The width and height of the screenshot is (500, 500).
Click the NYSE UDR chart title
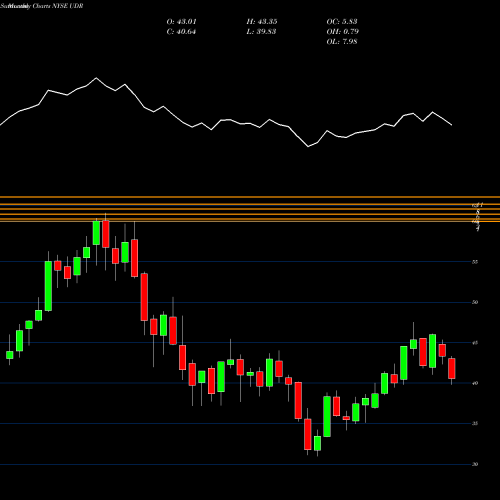(x=42, y=6)
